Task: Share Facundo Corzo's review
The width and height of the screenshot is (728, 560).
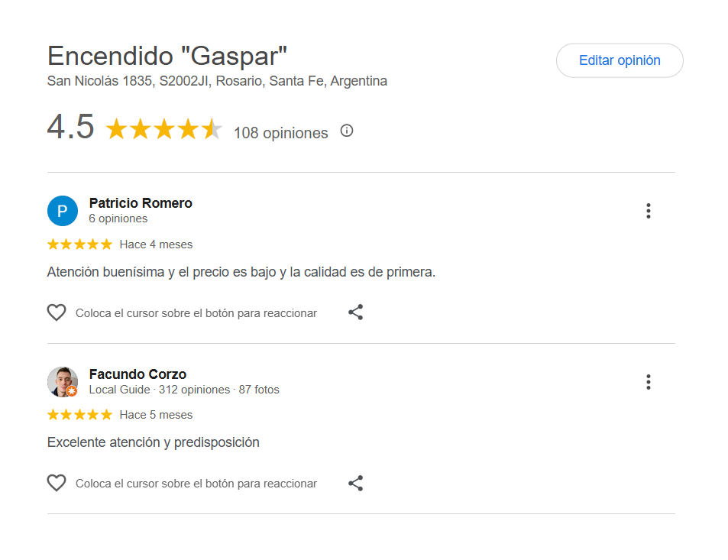Action: pyautogui.click(x=355, y=483)
